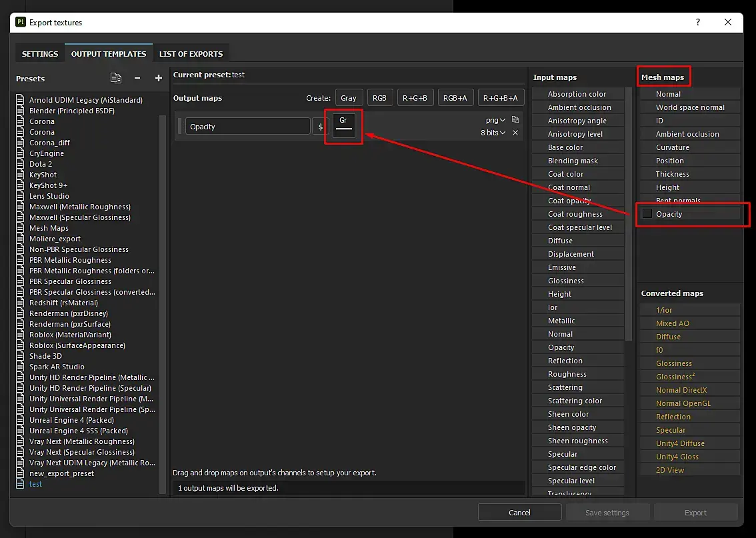Click the document icon of KeyShot 9+ preset

tap(20, 185)
